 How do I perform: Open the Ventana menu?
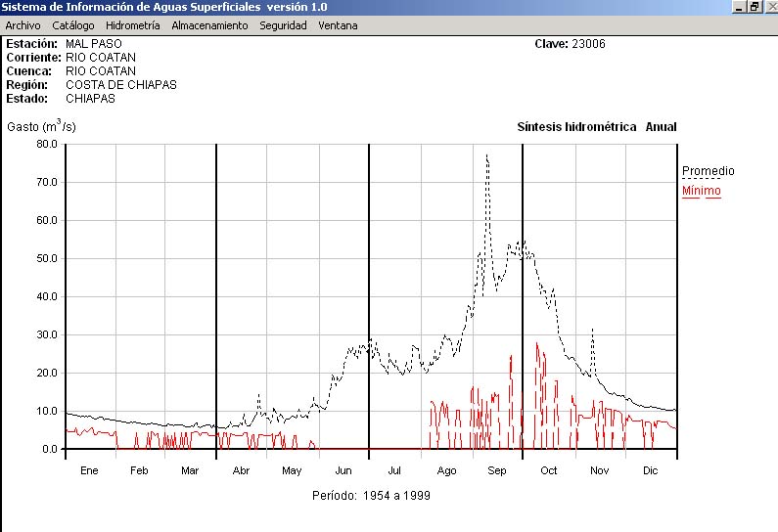pos(338,25)
